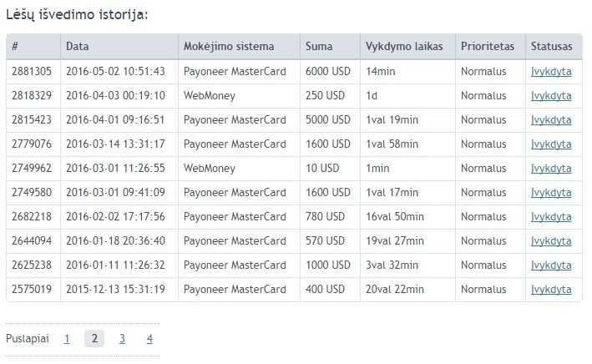Image resolution: width=592 pixels, height=364 pixels.
Task: Open Įvykdyta status for withdrawal 2644094
Action: point(551,241)
